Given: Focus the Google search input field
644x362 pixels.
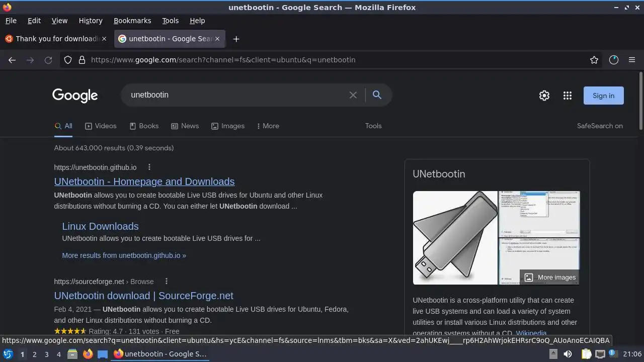Looking at the screenshot, I should point(236,95).
